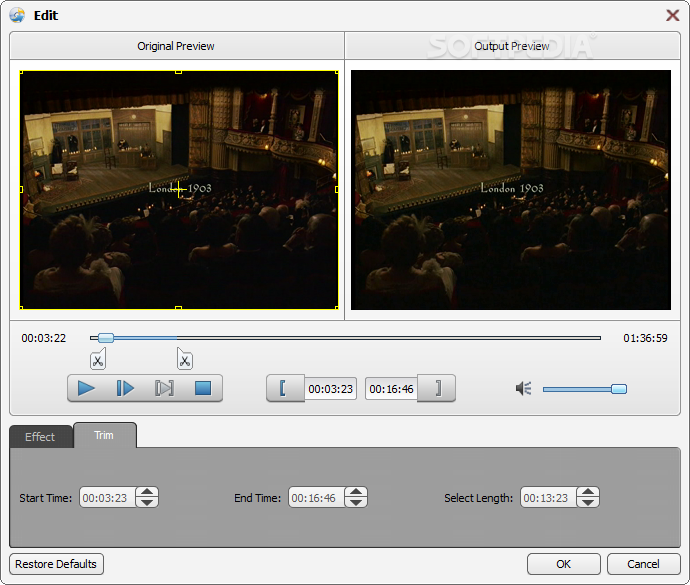The height and width of the screenshot is (585, 690).
Task: Click the right scissors trim marker
Action: tap(185, 359)
